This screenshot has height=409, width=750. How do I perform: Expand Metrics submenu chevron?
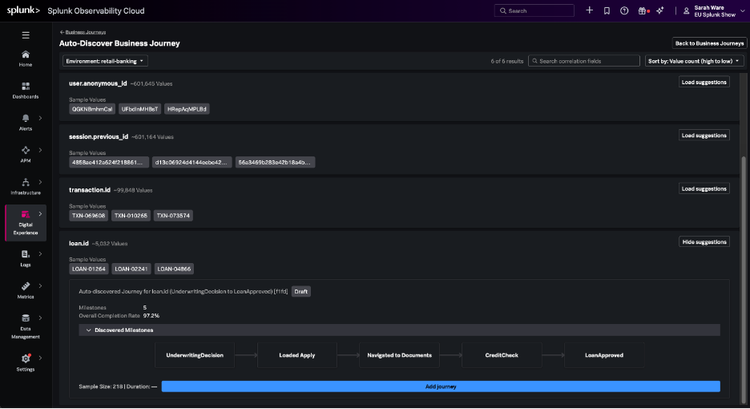[40, 286]
